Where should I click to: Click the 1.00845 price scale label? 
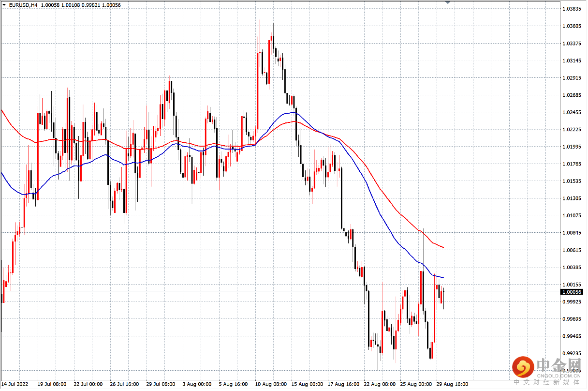(572, 233)
